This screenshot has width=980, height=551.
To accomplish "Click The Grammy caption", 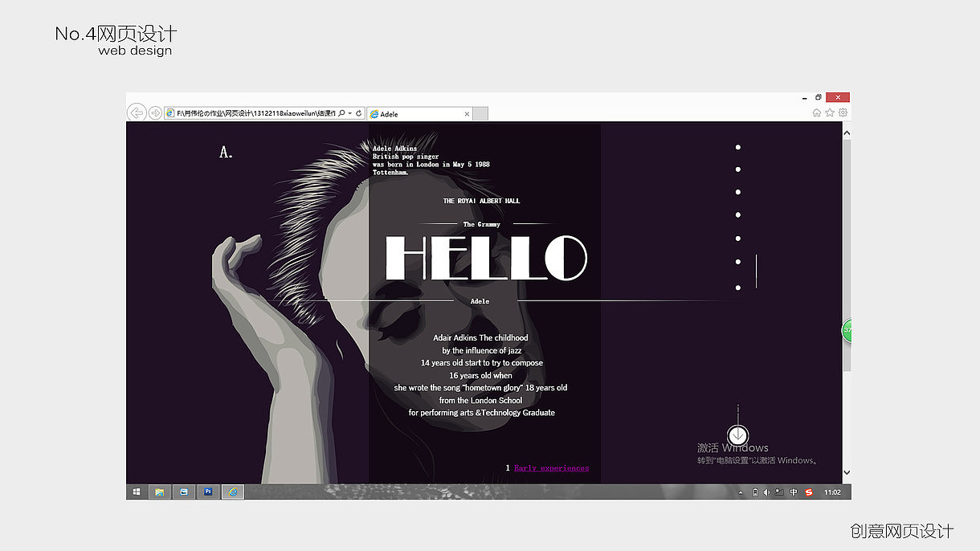I will pos(481,224).
